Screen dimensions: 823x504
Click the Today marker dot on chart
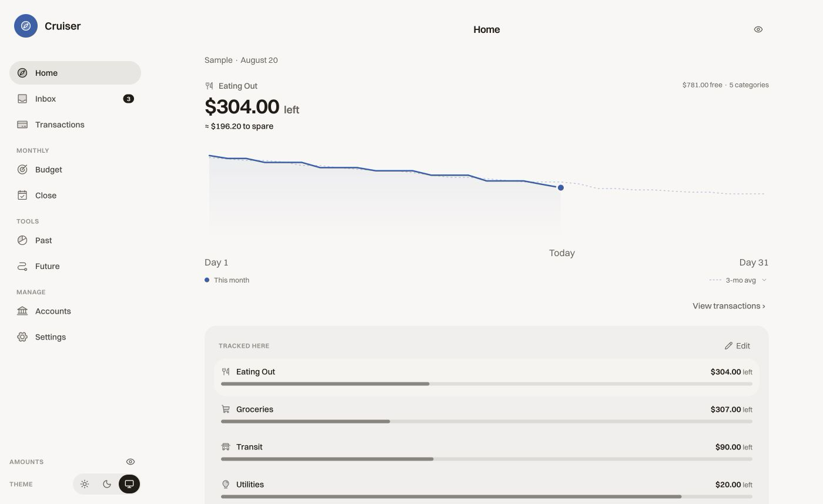(561, 187)
